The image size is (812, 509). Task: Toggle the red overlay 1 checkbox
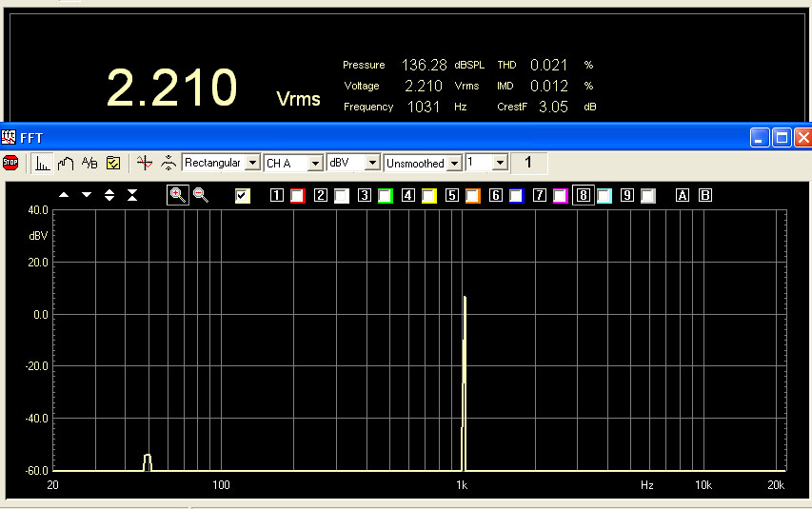(297, 196)
